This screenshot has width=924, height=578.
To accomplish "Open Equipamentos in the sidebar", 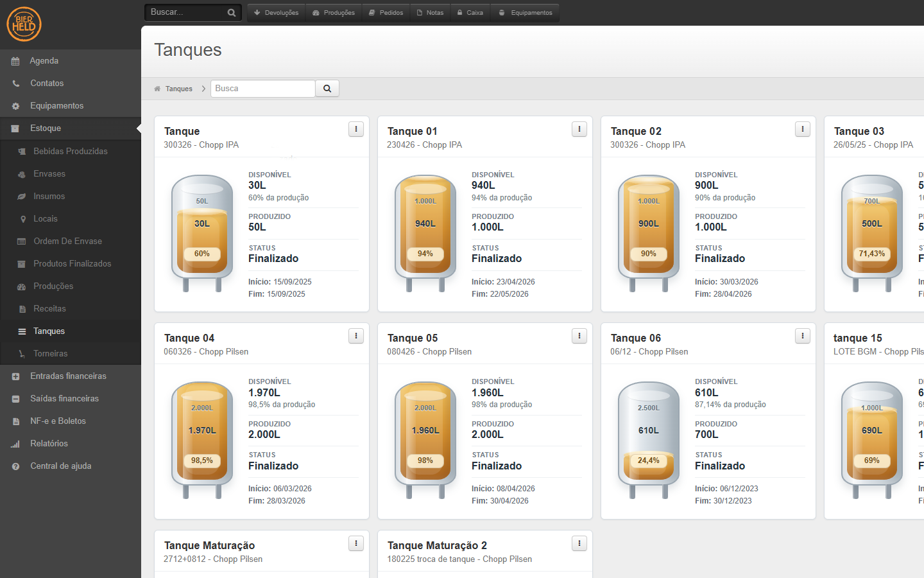I will [x=71, y=106].
